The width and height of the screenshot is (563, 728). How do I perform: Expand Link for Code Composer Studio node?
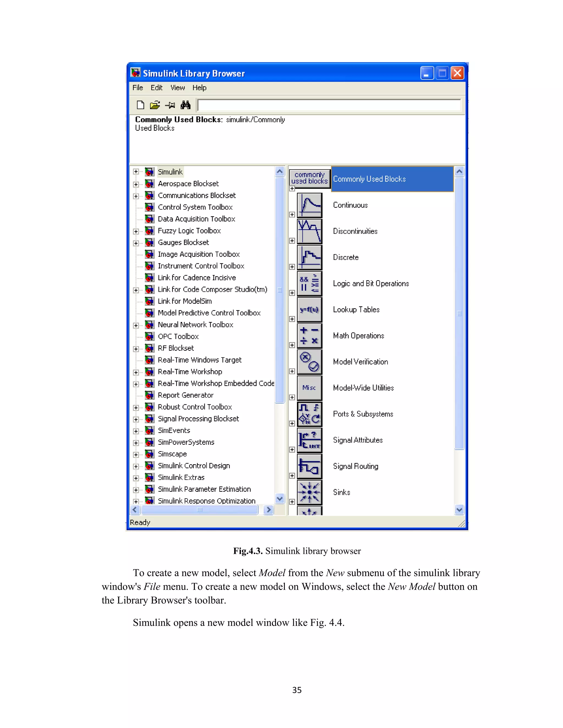[x=136, y=290]
